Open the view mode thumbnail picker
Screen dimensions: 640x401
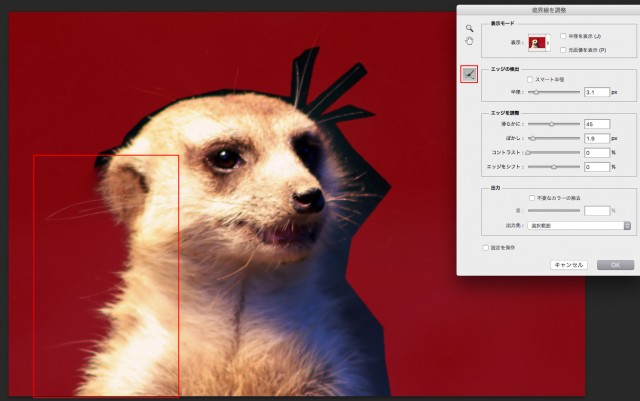(x=540, y=42)
